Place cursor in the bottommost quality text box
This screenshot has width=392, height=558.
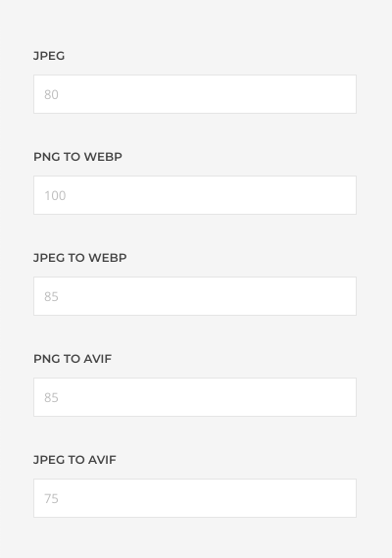(195, 498)
